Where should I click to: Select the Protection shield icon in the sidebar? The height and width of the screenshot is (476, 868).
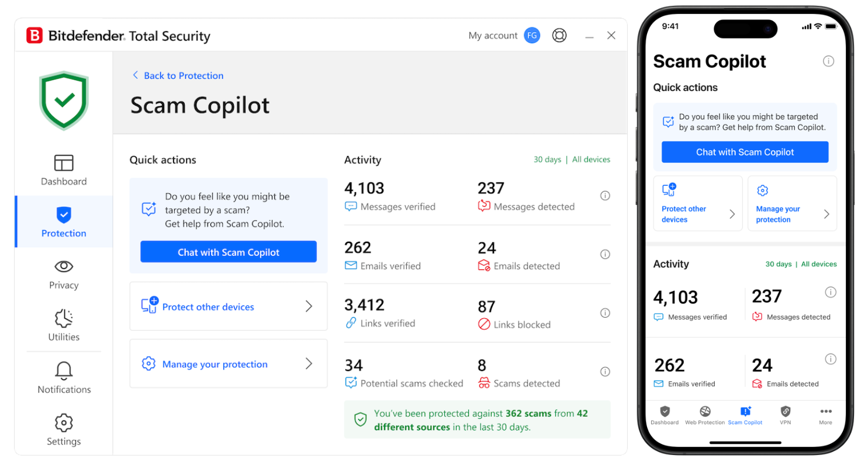[x=63, y=214]
